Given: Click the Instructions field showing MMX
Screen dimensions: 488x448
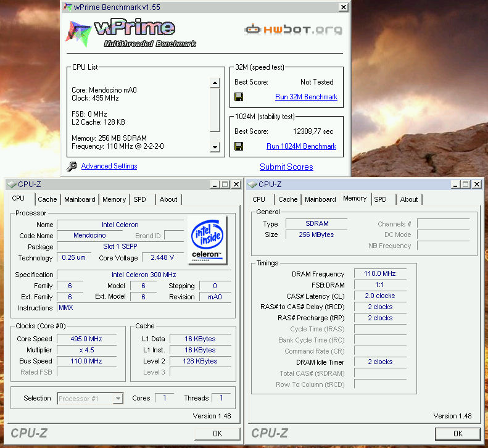Looking at the screenshot, I should (144, 307).
